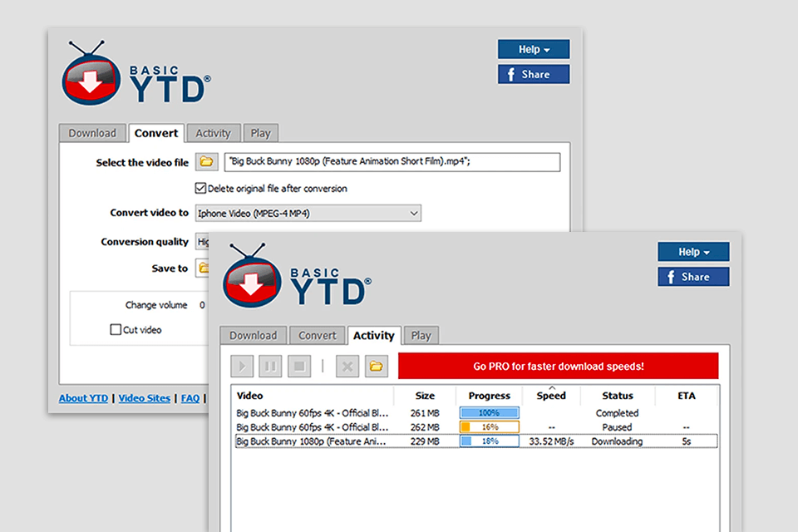
Task: Click the 33.52 MB/s speed value
Action: tap(551, 441)
